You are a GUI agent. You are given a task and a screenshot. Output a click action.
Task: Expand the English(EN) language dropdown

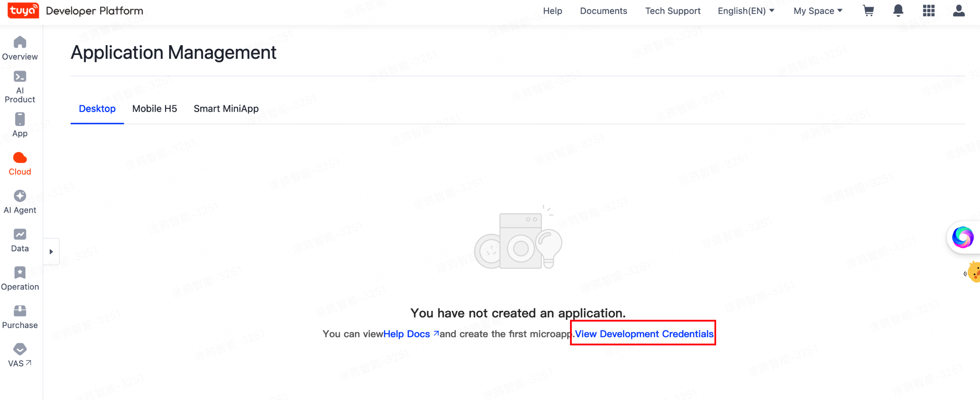click(746, 11)
